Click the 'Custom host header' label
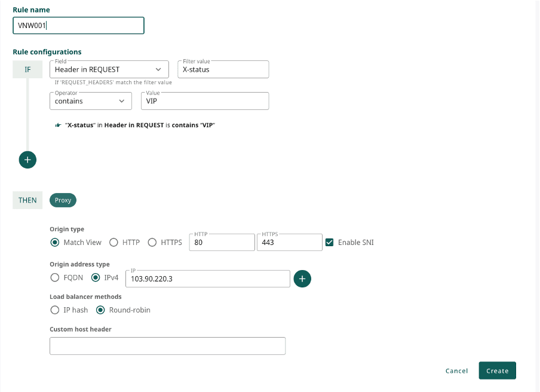 (x=81, y=329)
